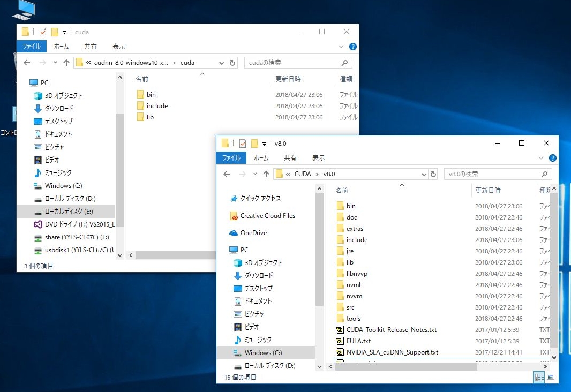Select the libnvvp folder
571x392 pixels.
tap(357, 274)
